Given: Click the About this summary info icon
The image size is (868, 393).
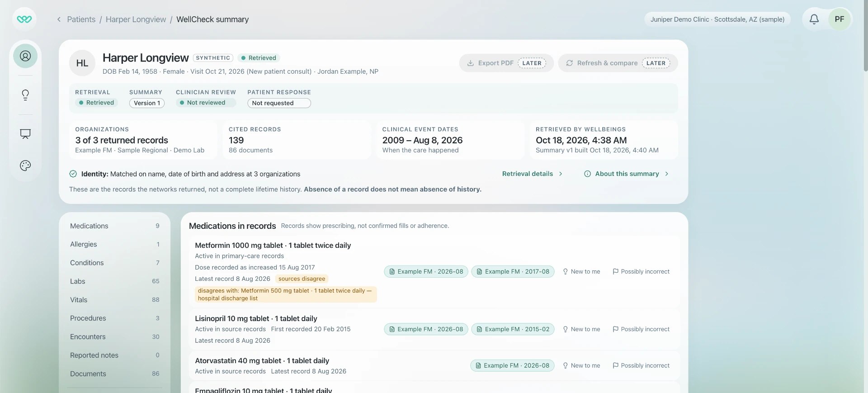Looking at the screenshot, I should (x=587, y=174).
